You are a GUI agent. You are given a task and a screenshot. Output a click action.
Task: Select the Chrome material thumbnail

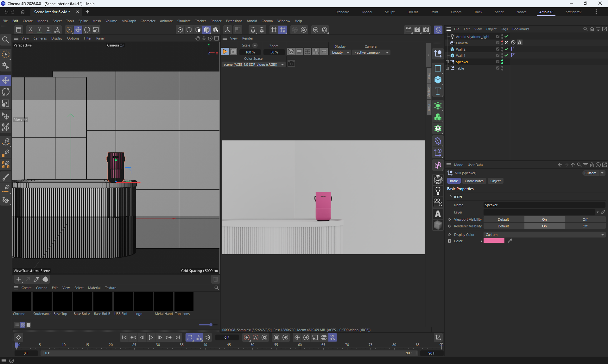22,302
